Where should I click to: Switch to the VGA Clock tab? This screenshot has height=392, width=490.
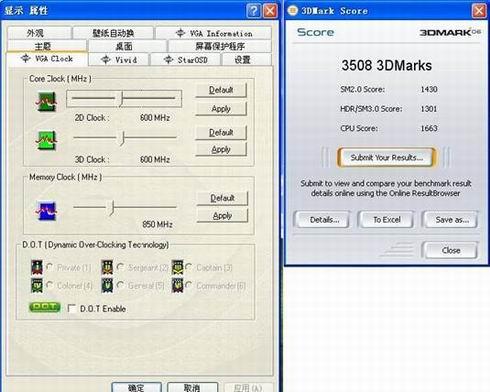click(47, 59)
